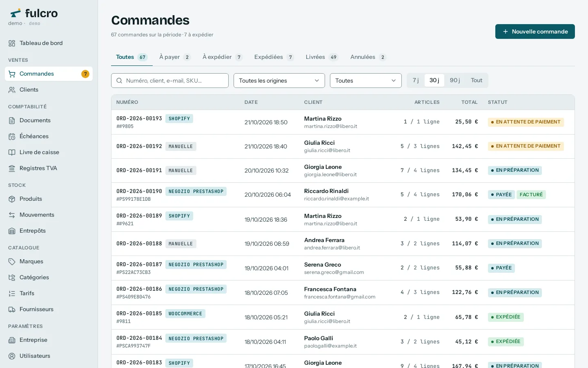Click the amount 142,45 €
588x368 pixels.
click(x=465, y=146)
